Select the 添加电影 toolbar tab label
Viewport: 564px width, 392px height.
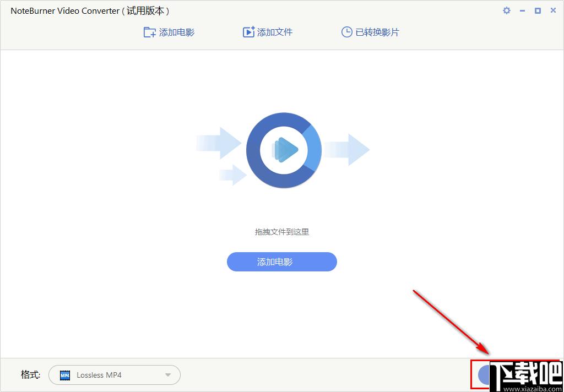[x=177, y=32]
